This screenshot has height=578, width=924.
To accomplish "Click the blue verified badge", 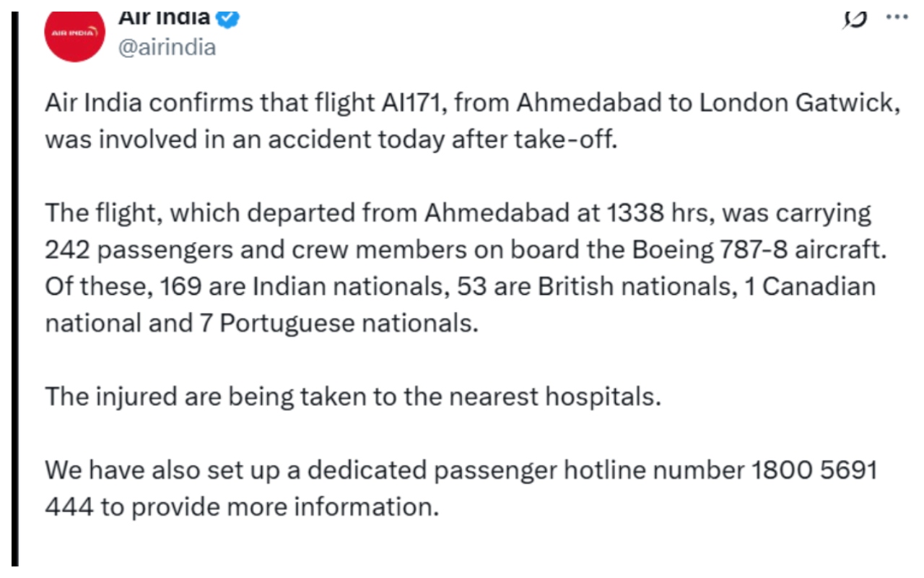I will tap(229, 17).
